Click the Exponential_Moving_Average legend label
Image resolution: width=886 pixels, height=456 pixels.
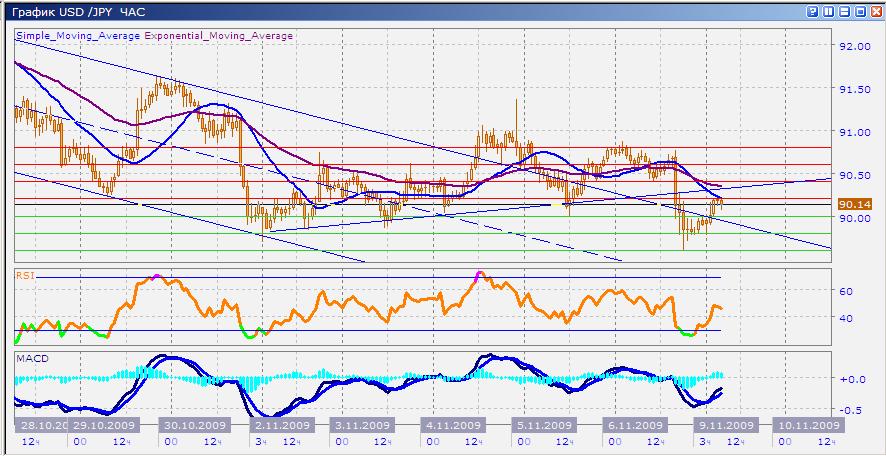click(220, 36)
